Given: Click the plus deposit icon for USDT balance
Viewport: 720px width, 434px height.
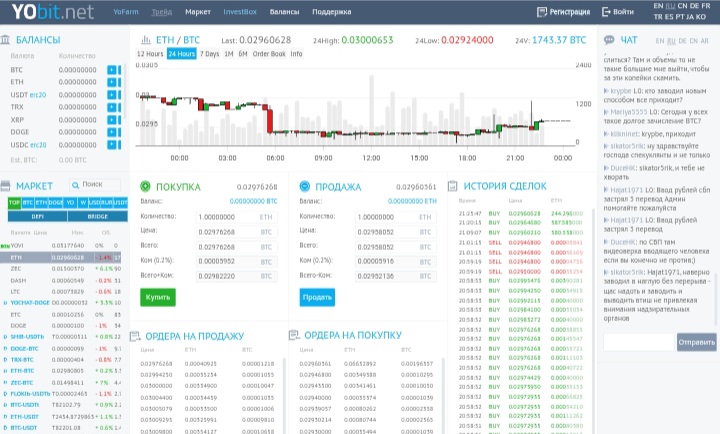Looking at the screenshot, I should [112, 95].
